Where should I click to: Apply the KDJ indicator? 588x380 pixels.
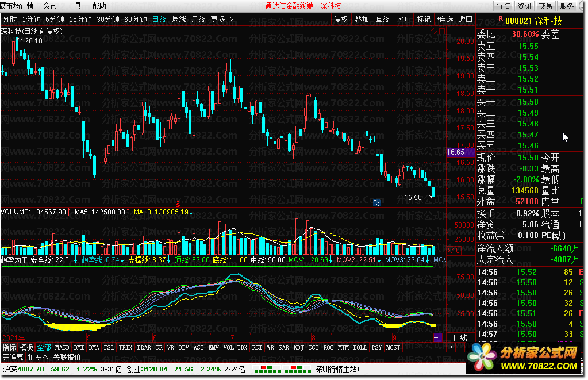[299, 347]
